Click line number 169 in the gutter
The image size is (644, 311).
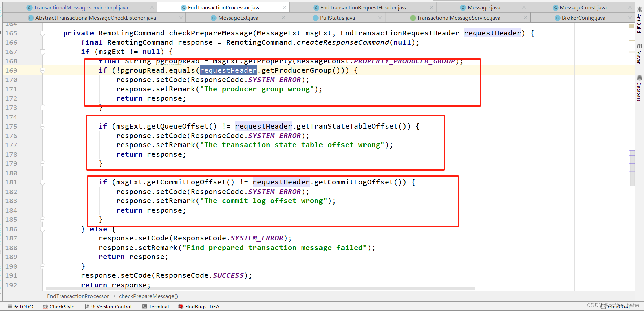[x=11, y=71]
